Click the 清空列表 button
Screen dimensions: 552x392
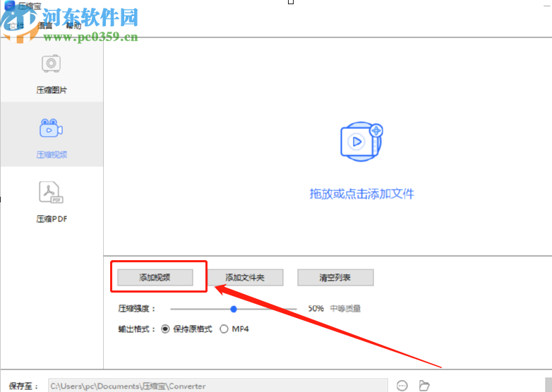tap(335, 277)
